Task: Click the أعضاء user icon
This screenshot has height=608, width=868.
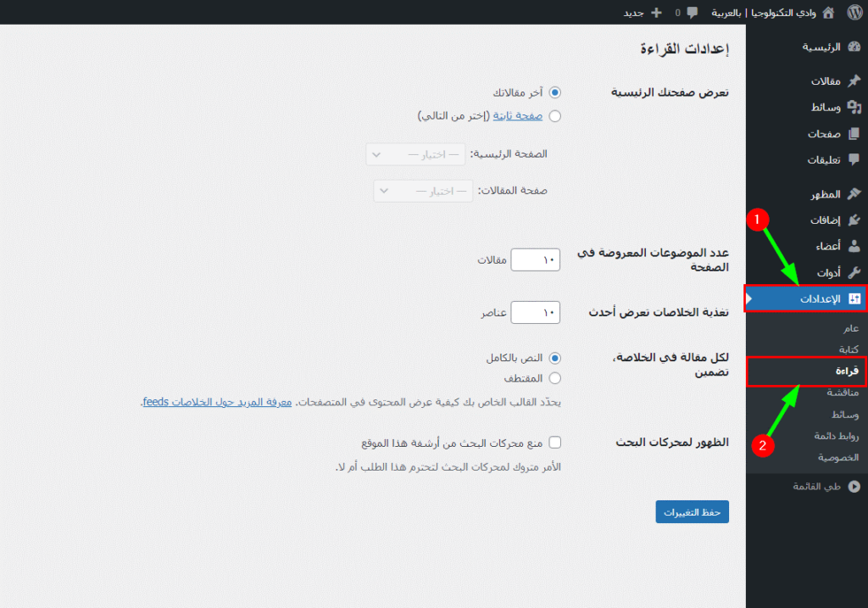Action: tap(854, 246)
